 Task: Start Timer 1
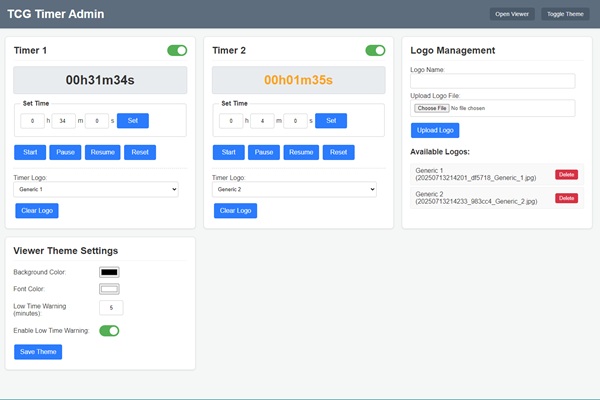coord(30,152)
